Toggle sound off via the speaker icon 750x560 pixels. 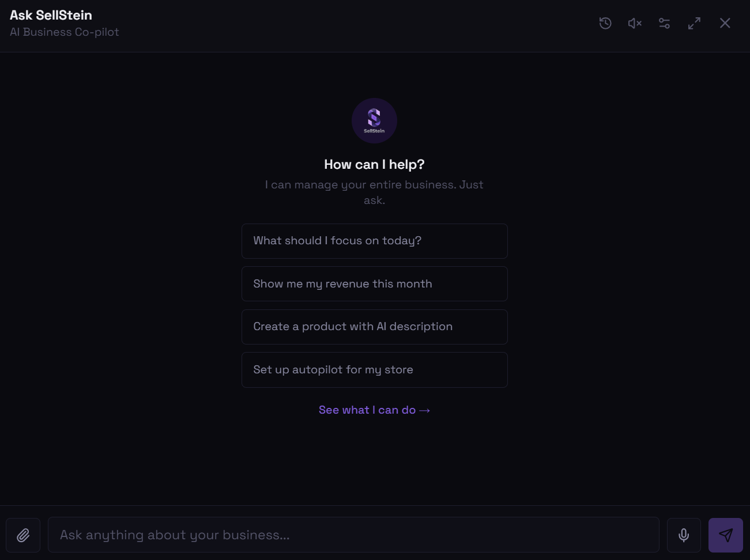[634, 23]
